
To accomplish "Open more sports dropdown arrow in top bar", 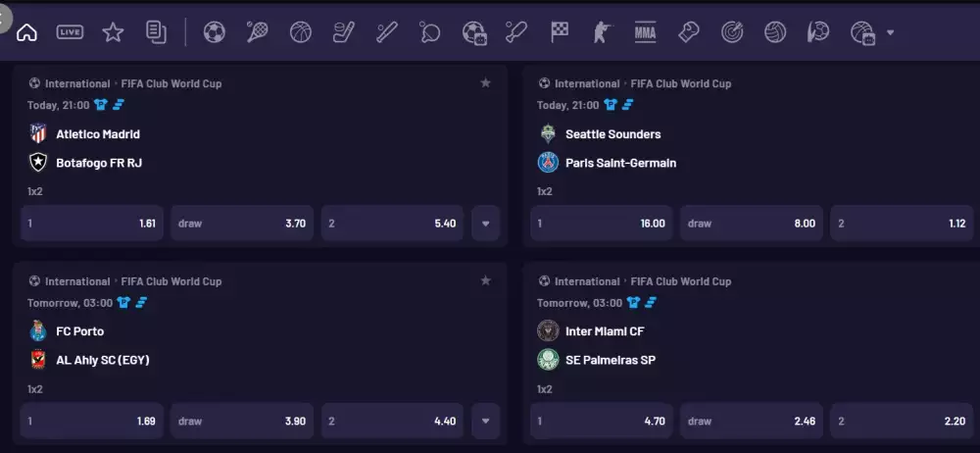I will pyautogui.click(x=890, y=32).
